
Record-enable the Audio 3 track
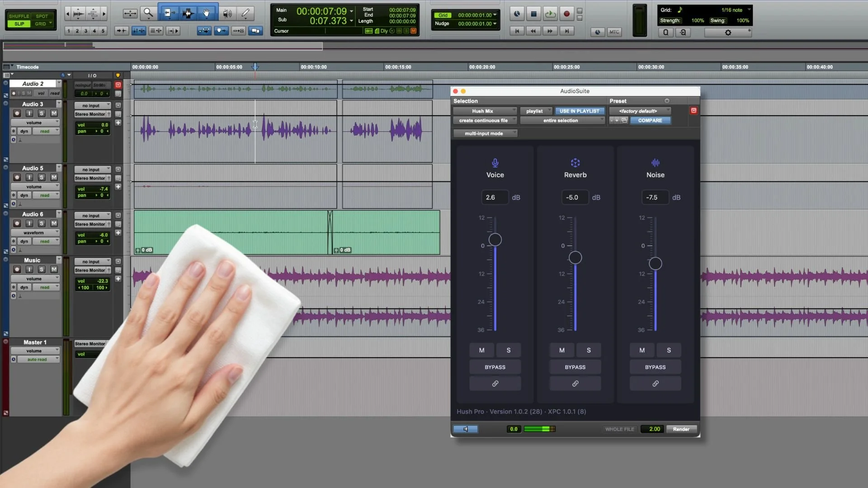tap(17, 113)
